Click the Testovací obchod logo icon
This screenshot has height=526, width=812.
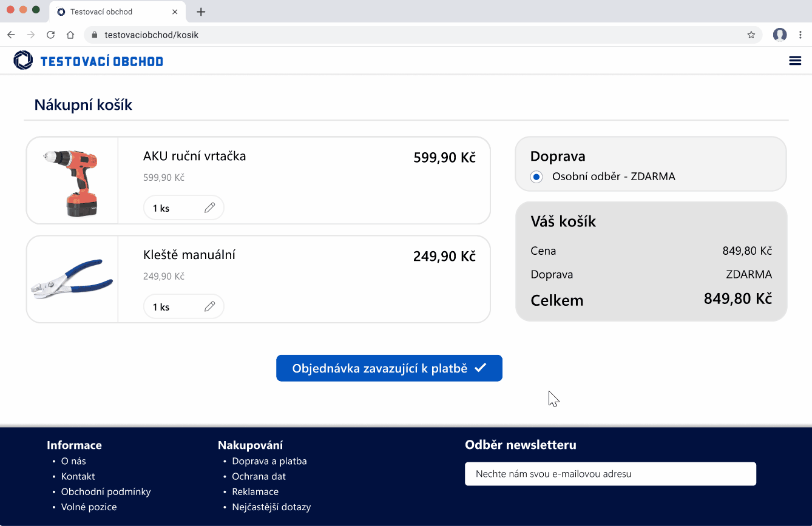pos(22,60)
